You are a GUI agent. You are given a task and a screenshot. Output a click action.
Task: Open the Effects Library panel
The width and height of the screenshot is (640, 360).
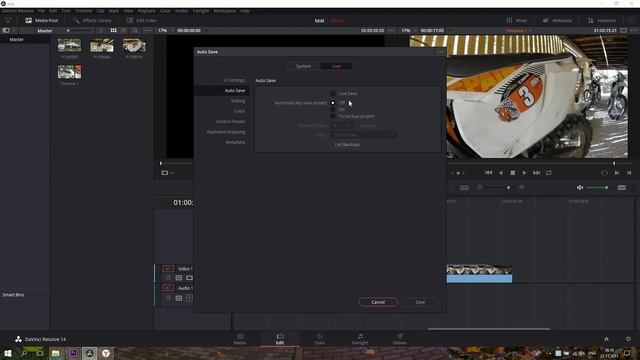[92, 20]
